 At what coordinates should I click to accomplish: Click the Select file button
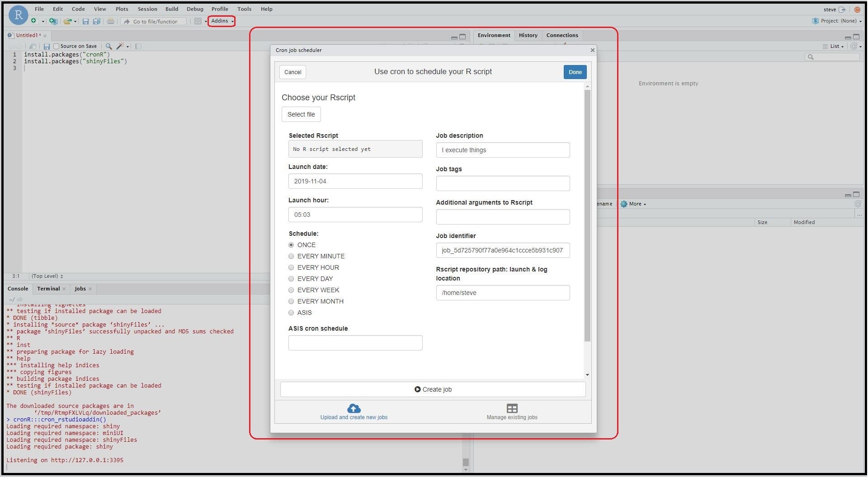click(x=301, y=114)
